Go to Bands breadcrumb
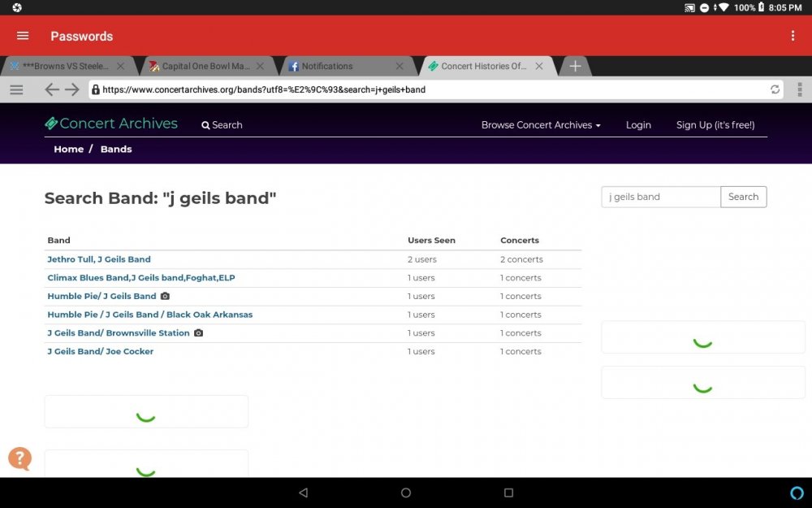 point(116,150)
